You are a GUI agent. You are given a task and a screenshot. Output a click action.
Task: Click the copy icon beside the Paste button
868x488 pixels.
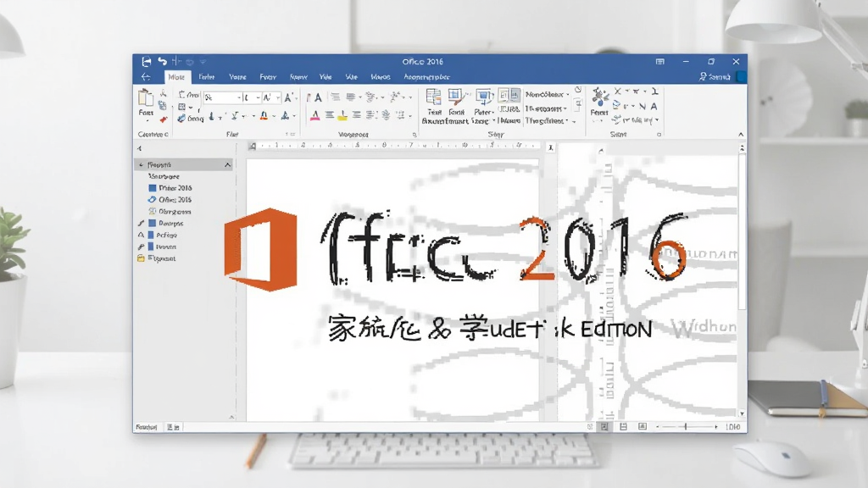click(162, 105)
